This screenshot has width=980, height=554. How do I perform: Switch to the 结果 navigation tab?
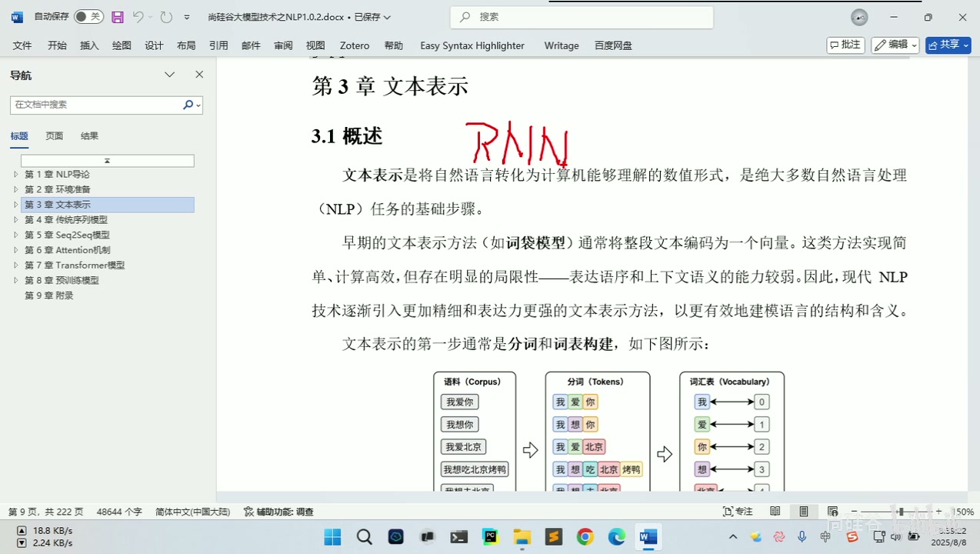89,136
